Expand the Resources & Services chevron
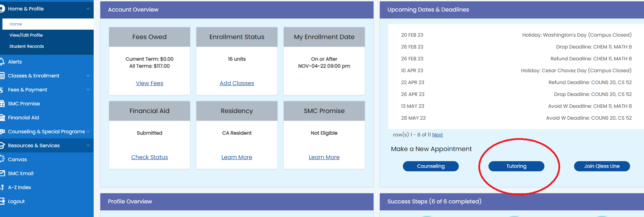 (88, 145)
